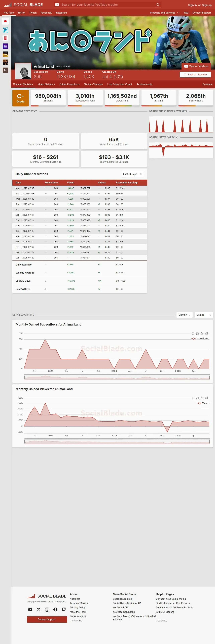Click the subscribers chart range slider handle

pos(24,377)
